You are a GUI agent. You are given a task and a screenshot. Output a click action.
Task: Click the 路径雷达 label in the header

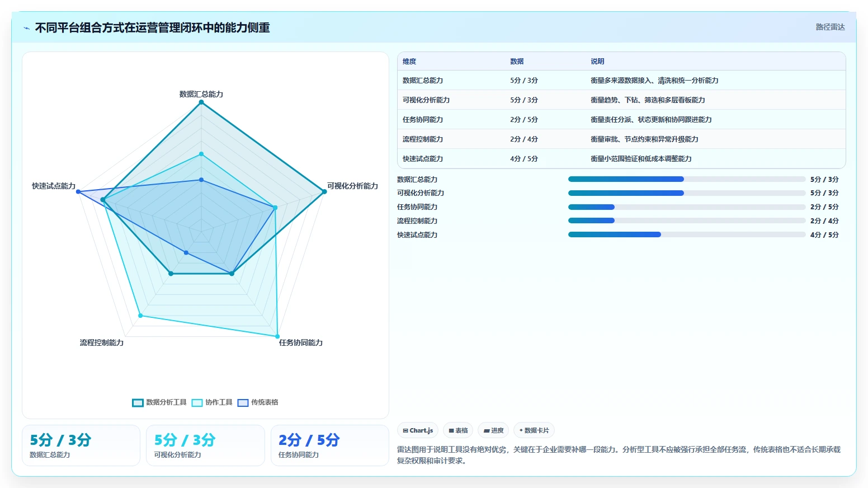(830, 27)
